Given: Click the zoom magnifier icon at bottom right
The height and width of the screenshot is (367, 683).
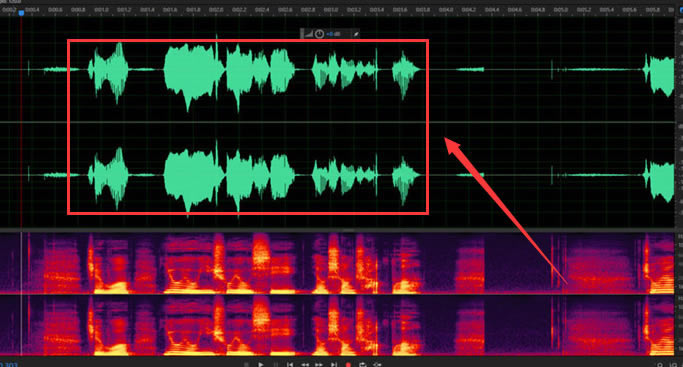Looking at the screenshot, I should 660,365.
